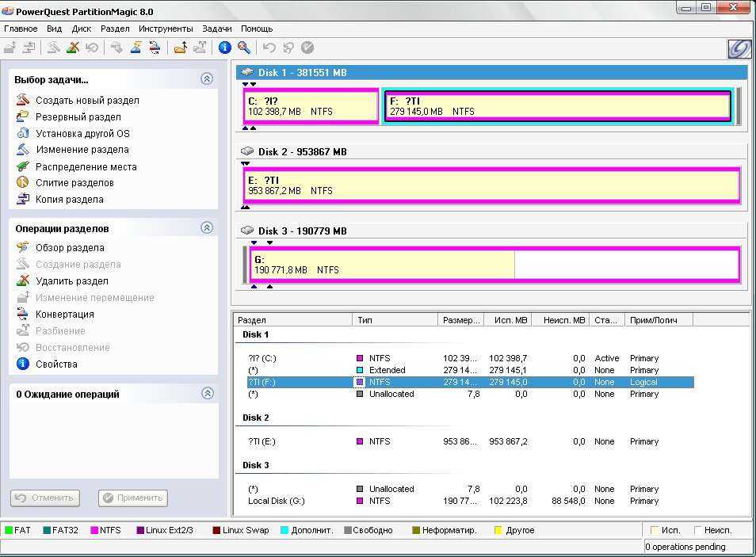
Task: Click the disk icon beside Disk 2 header
Action: (247, 151)
